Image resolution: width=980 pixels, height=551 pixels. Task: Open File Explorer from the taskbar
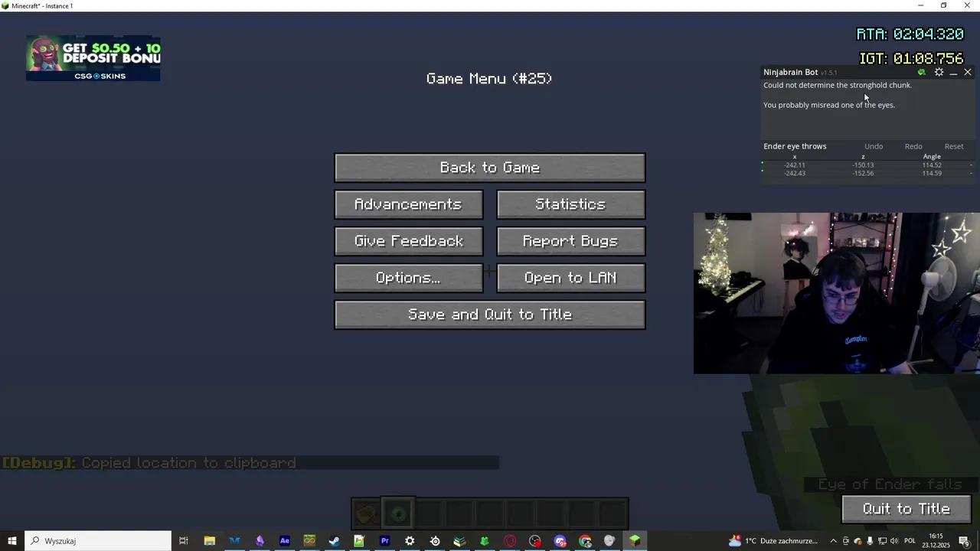[209, 541]
